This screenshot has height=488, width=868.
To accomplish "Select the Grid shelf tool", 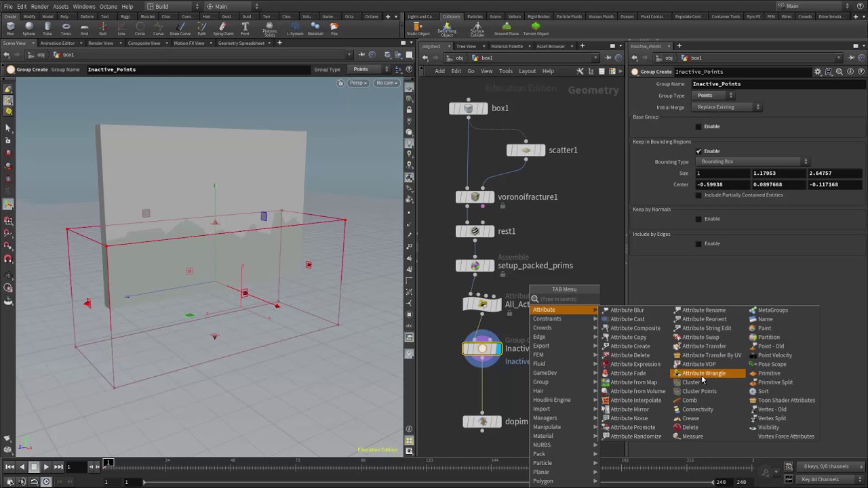I will [84, 28].
